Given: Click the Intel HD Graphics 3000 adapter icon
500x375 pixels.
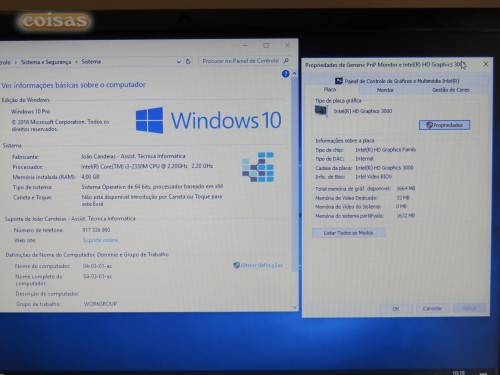Looking at the screenshot, I should click(x=321, y=111).
